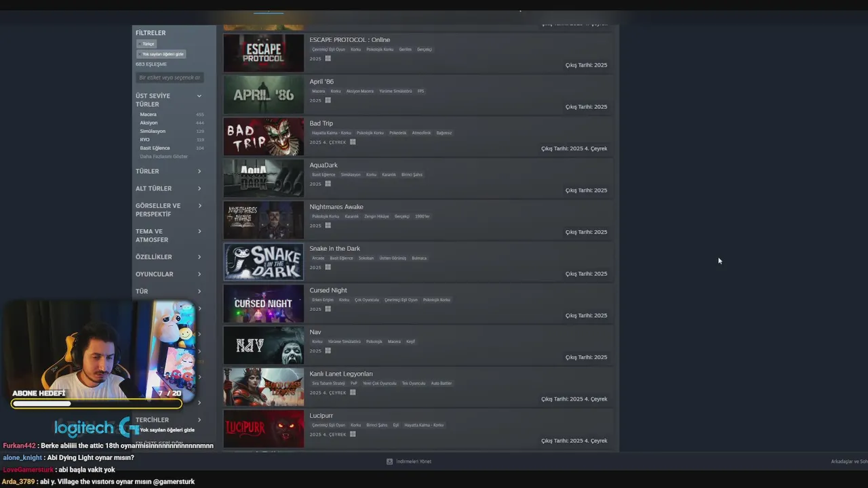Click the Windows platform icon for Nav
Viewport: 868px width, 488px height.
[328, 350]
